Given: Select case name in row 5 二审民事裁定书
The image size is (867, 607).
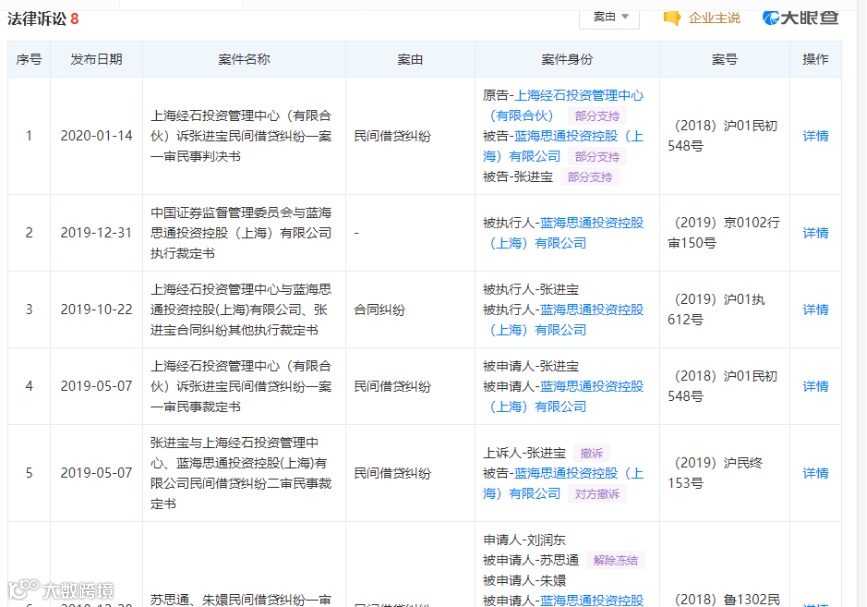Looking at the screenshot, I should point(241,473).
